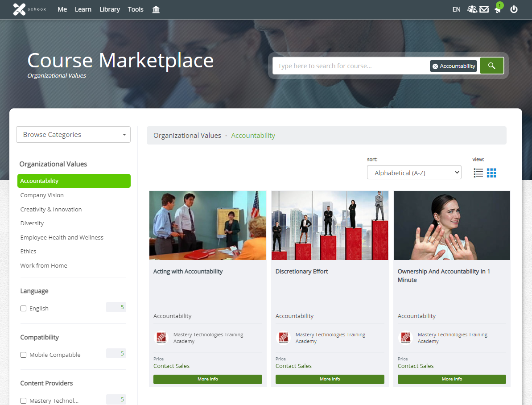The height and width of the screenshot is (405, 532).
Task: Open the academy building icon
Action: [156, 9]
